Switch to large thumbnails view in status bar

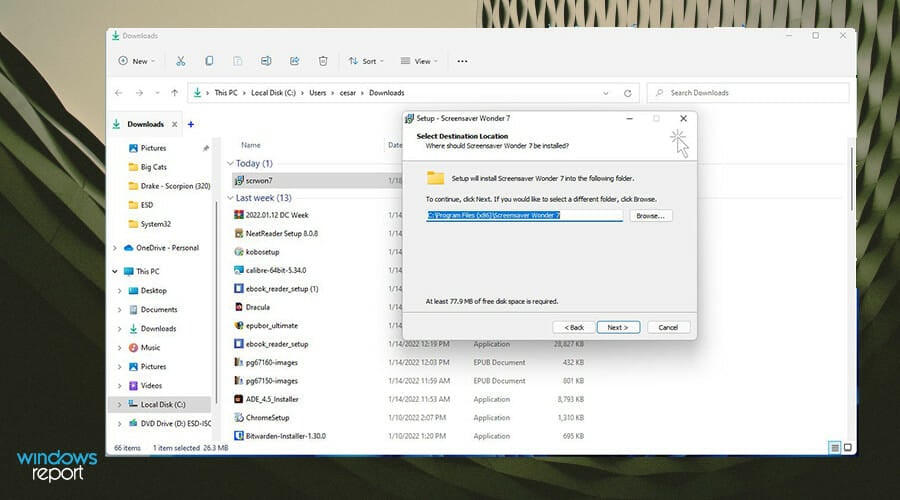pyautogui.click(x=848, y=447)
